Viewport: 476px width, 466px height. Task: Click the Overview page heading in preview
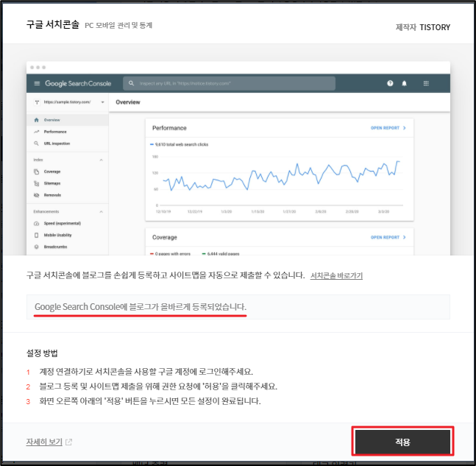click(128, 102)
